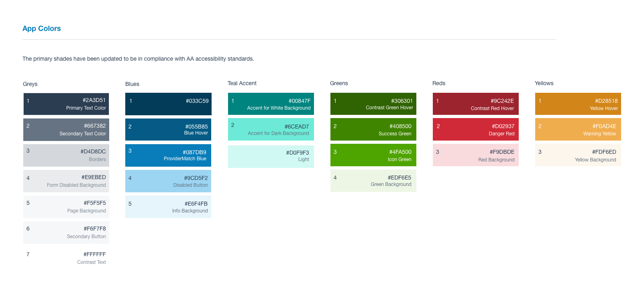The width and height of the screenshot is (644, 300).
Task: Choose the Contrast Green Hover swatch
Action: [373, 104]
